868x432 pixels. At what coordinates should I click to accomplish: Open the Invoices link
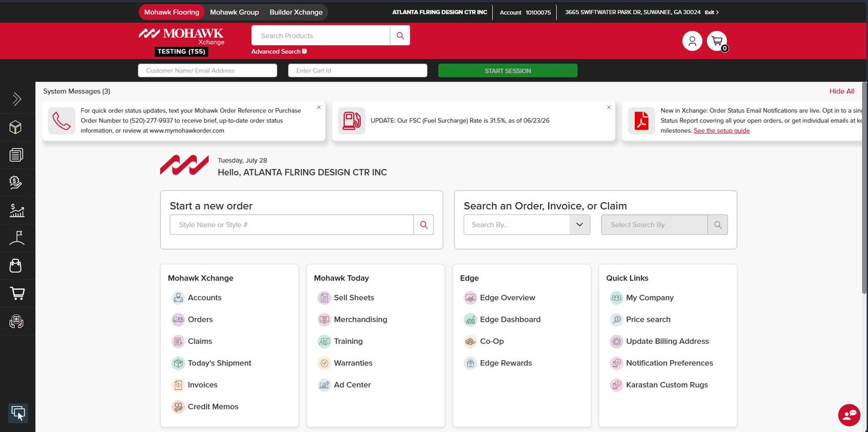[x=203, y=385]
